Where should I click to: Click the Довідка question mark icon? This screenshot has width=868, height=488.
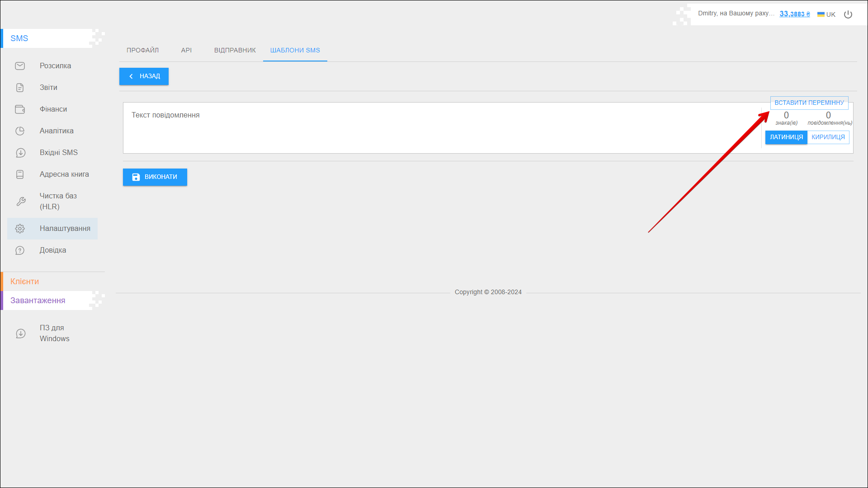pos(20,250)
